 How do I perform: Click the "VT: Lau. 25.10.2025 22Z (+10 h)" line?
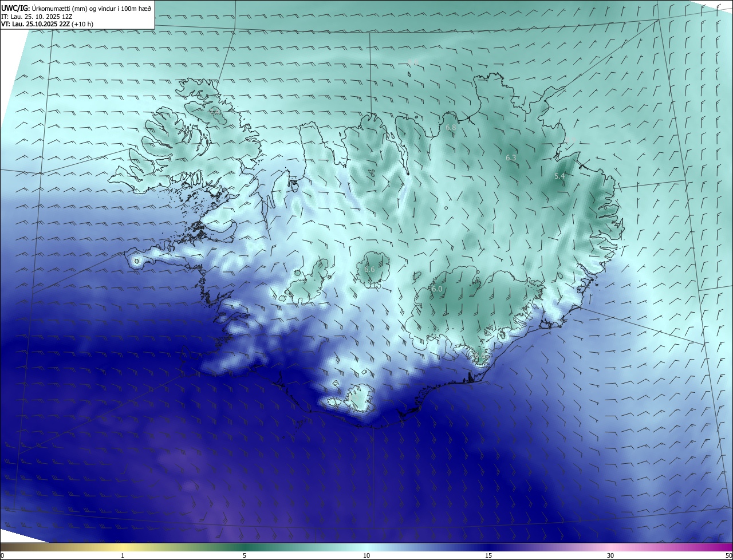click(48, 24)
